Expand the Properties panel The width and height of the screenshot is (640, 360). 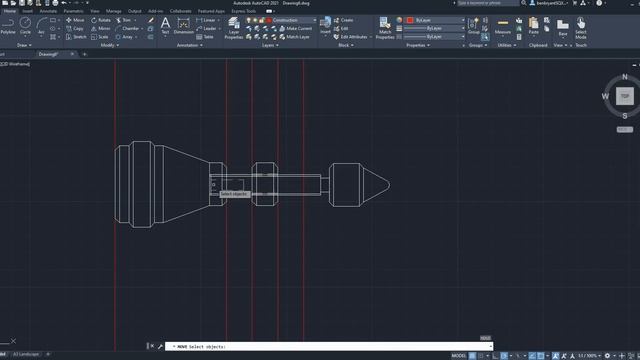click(418, 45)
